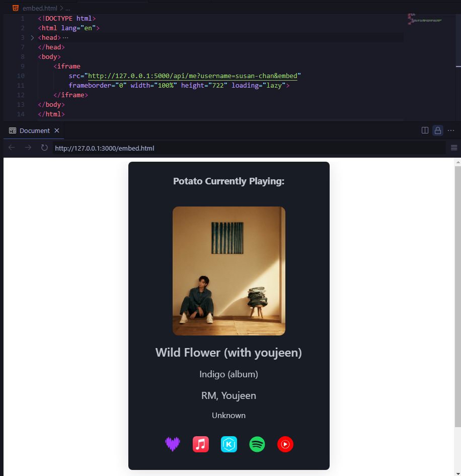Reload the embed.html preview
The image size is (461, 476).
click(x=44, y=148)
